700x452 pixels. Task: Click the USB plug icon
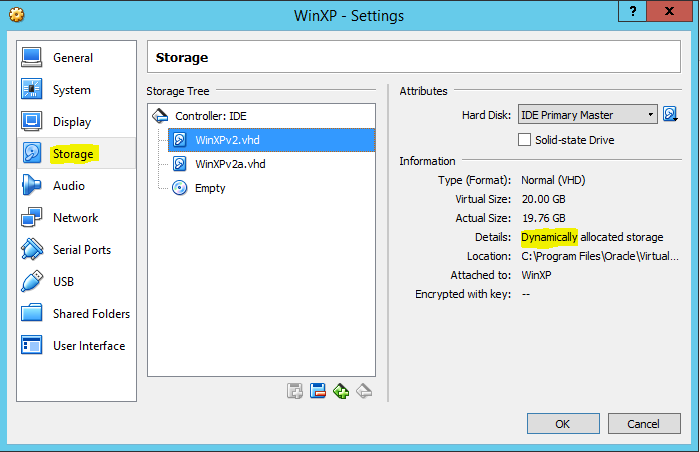(32, 281)
